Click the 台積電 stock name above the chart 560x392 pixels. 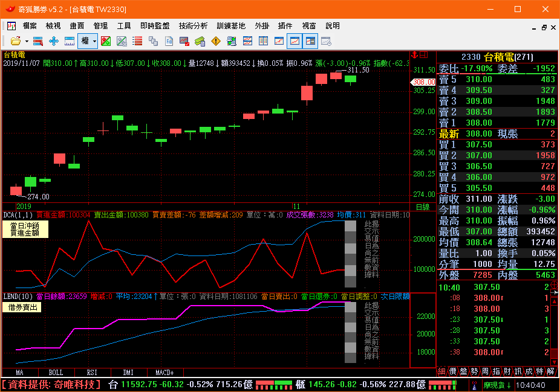pyautogui.click(x=15, y=55)
